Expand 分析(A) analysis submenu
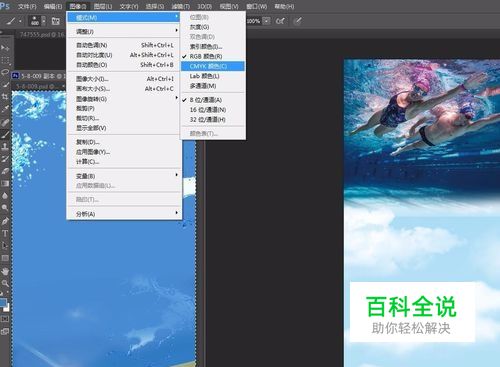The image size is (500, 367). pyautogui.click(x=124, y=214)
